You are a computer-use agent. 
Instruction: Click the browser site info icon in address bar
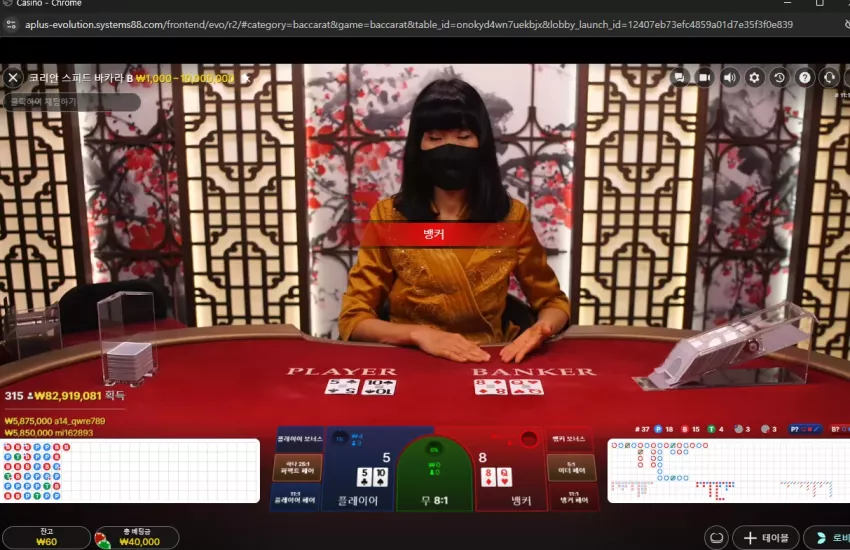click(x=11, y=24)
